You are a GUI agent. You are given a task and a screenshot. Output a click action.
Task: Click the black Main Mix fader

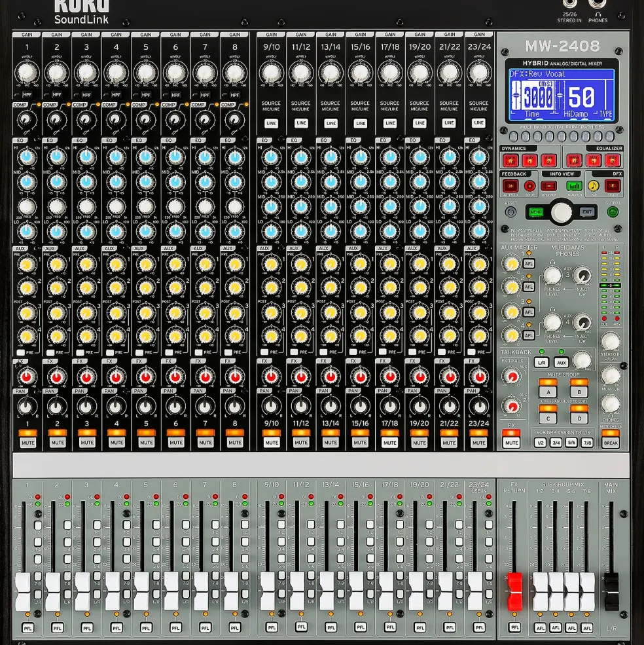pos(611,591)
